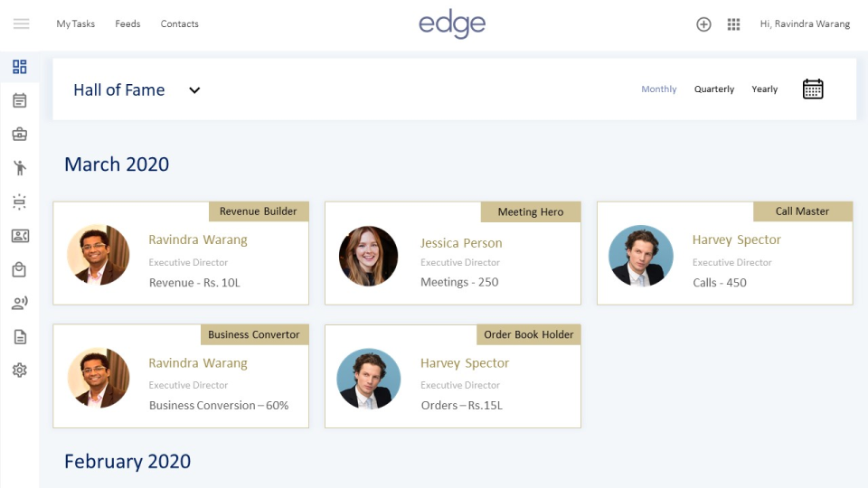The image size is (868, 488).
Task: Open the calendar date picker icon
Action: coord(813,89)
